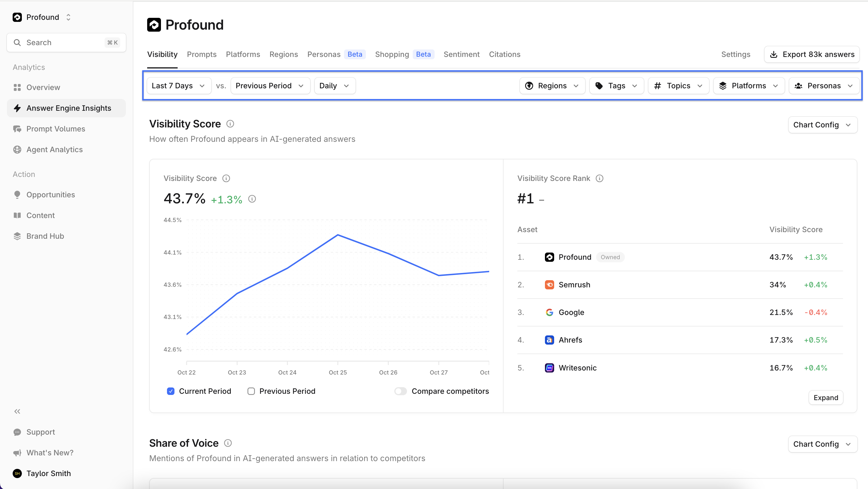
Task: Open Prompt Volumes in the sidebar
Action: (x=55, y=129)
